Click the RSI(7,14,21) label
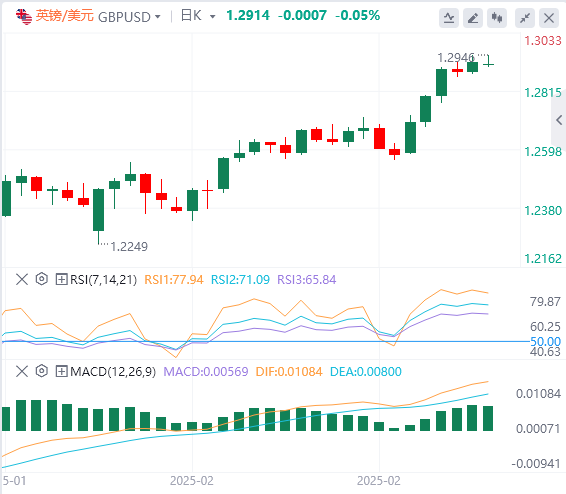The image size is (566, 494). click(103, 280)
